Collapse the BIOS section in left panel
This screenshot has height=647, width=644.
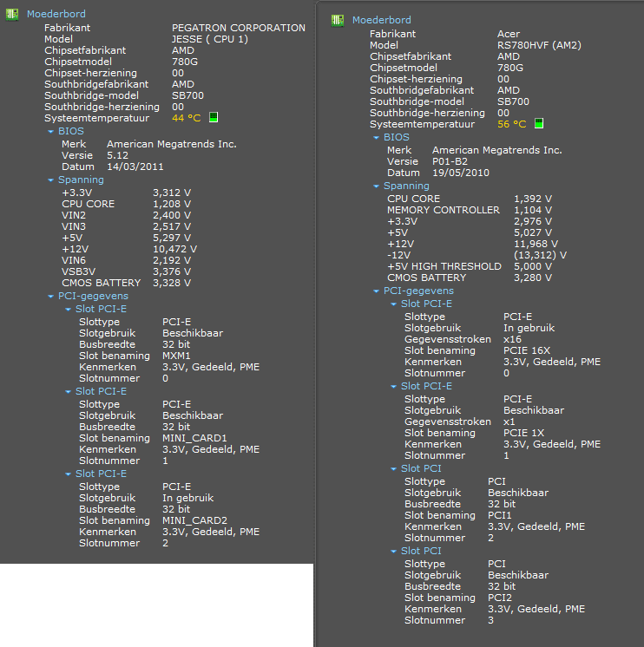(50, 133)
